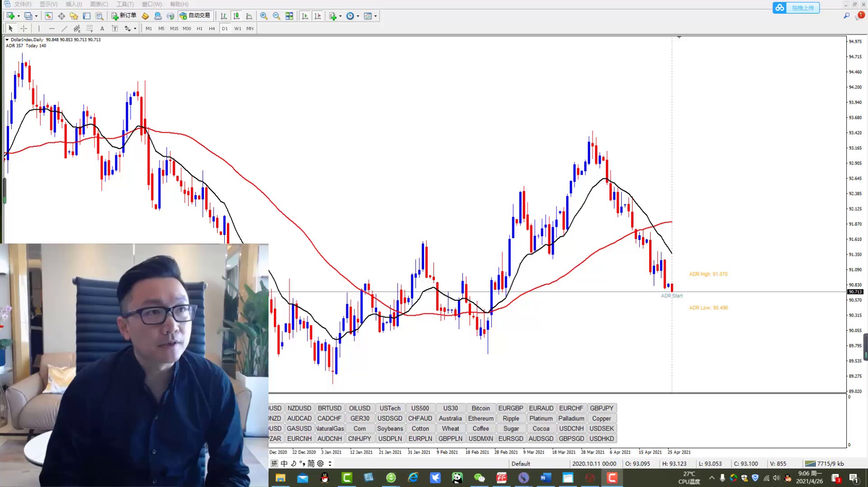Open the 文件(F) menu

point(23,4)
